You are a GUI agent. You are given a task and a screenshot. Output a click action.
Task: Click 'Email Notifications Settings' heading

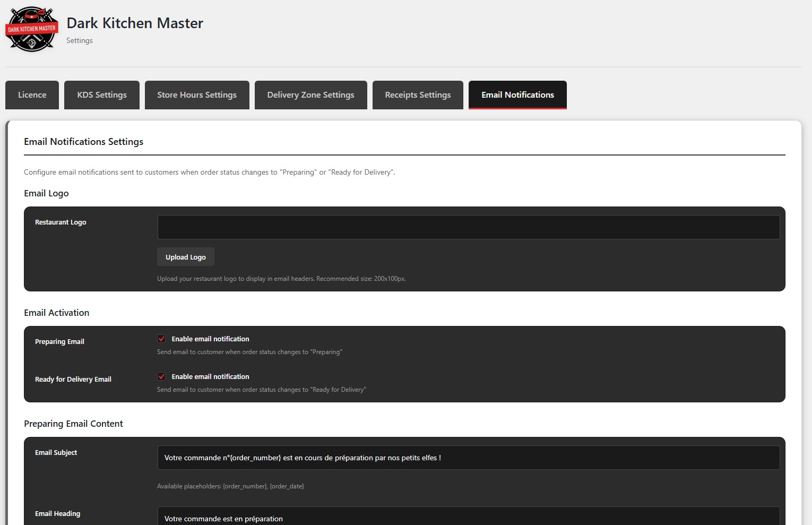click(x=84, y=142)
